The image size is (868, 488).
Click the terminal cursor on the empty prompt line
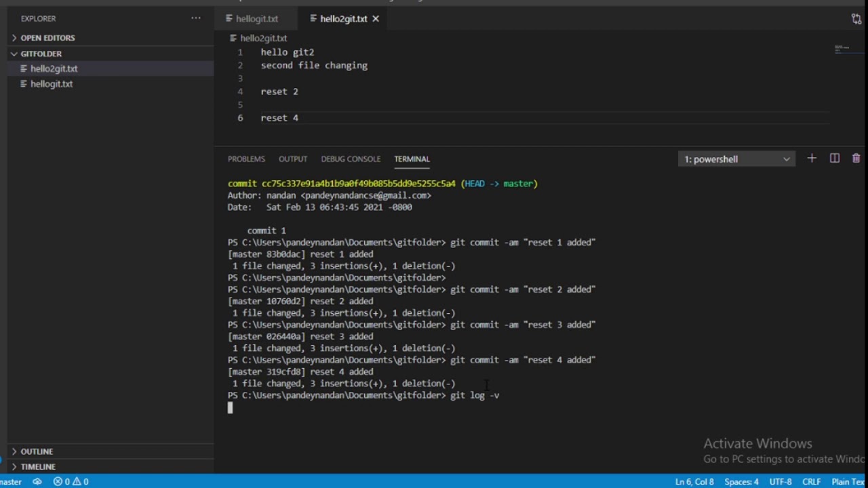(x=231, y=407)
